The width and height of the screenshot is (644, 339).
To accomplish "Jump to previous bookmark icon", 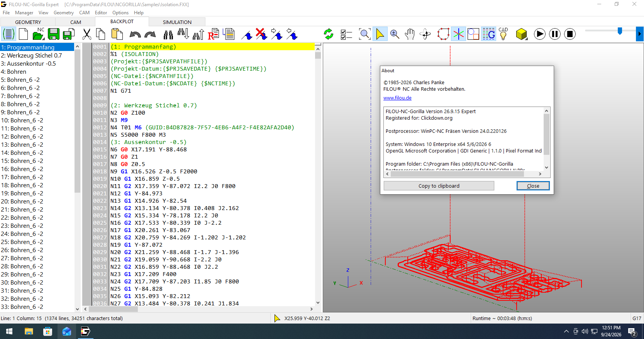I will point(292,34).
